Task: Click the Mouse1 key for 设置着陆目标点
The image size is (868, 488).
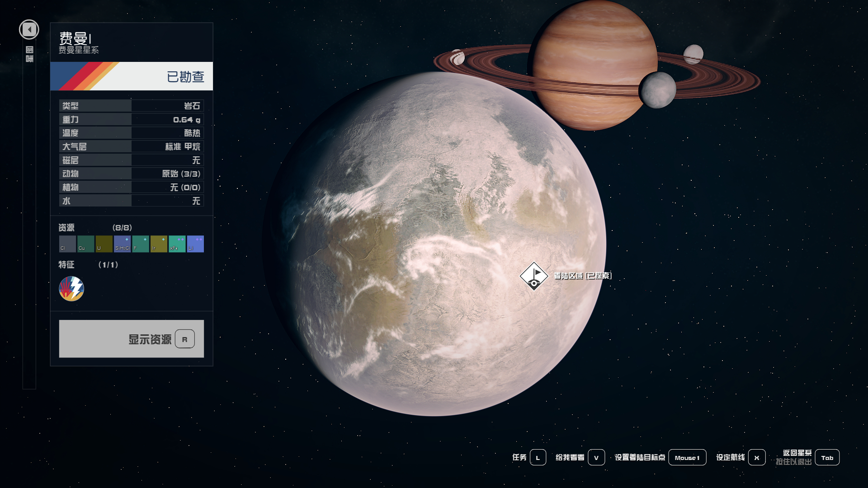Action: click(687, 457)
